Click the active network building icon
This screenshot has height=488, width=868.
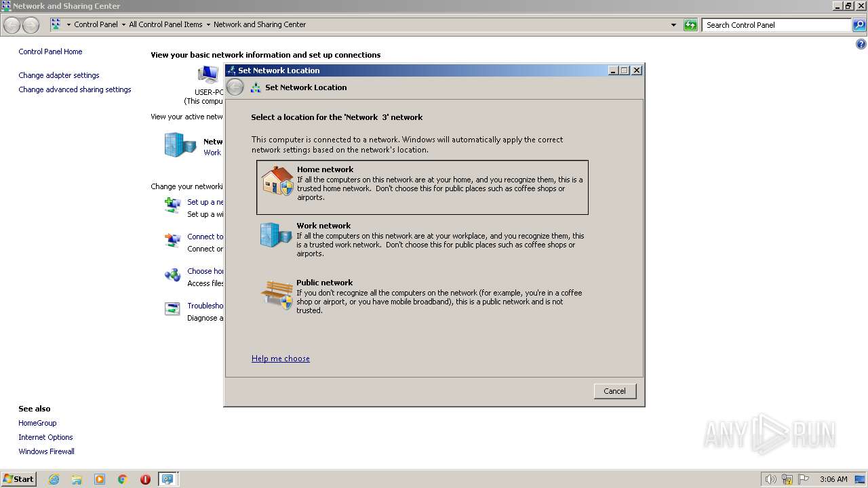[x=180, y=144]
